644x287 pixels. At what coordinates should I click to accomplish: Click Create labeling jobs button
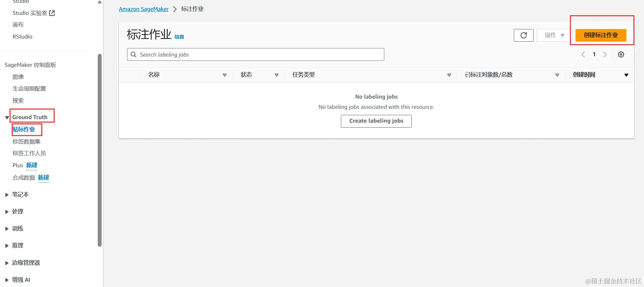pos(376,121)
